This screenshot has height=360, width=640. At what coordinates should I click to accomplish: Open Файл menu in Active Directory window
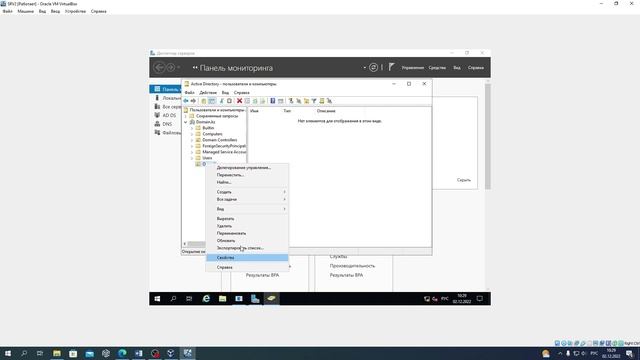189,93
